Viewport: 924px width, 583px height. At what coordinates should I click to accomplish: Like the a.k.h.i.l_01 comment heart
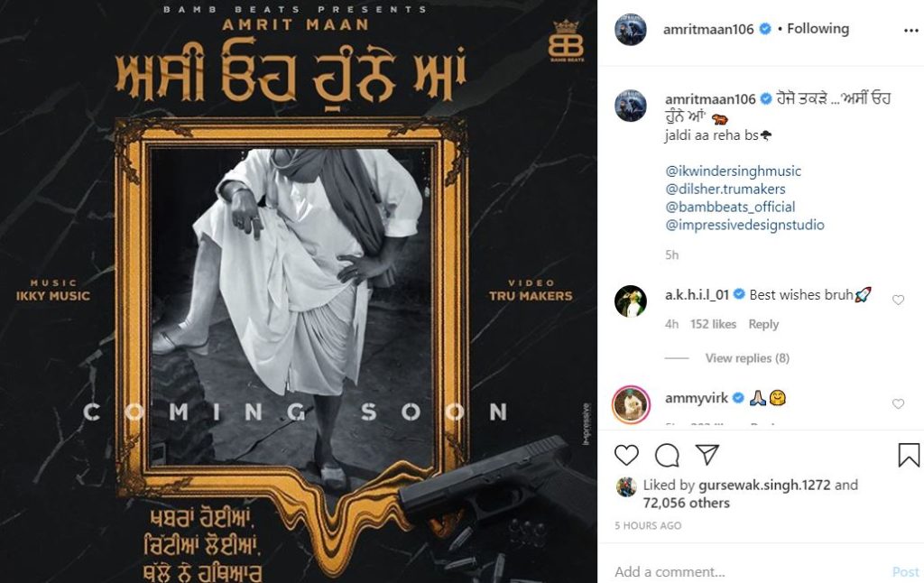[898, 300]
